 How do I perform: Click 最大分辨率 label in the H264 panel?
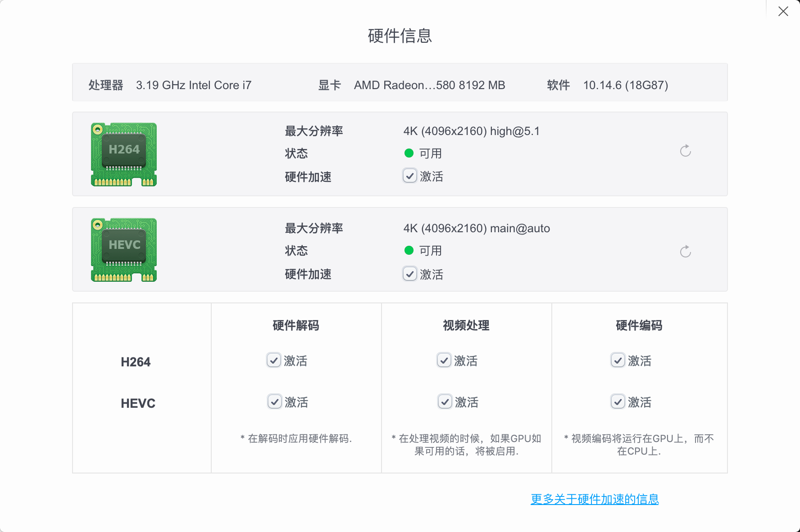coord(314,131)
